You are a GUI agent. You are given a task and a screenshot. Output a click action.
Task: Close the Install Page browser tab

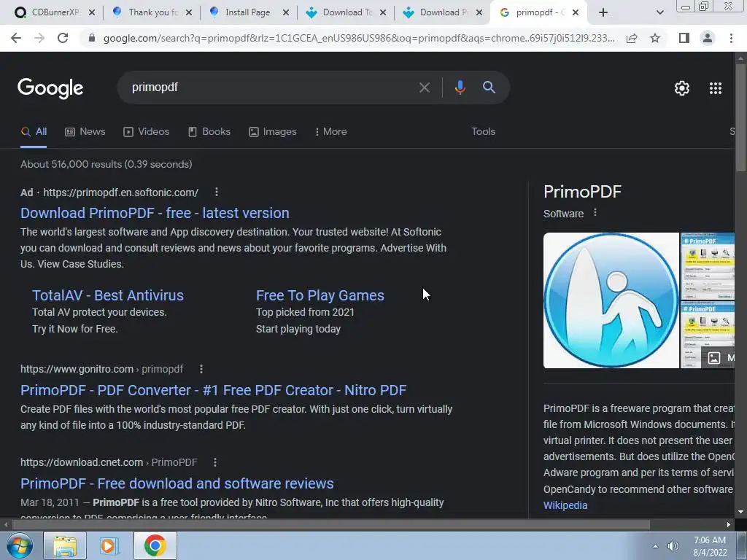click(x=286, y=12)
